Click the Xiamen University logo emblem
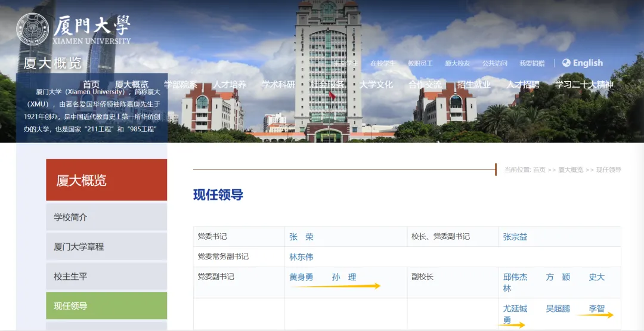This screenshot has height=331, width=644. click(x=33, y=30)
